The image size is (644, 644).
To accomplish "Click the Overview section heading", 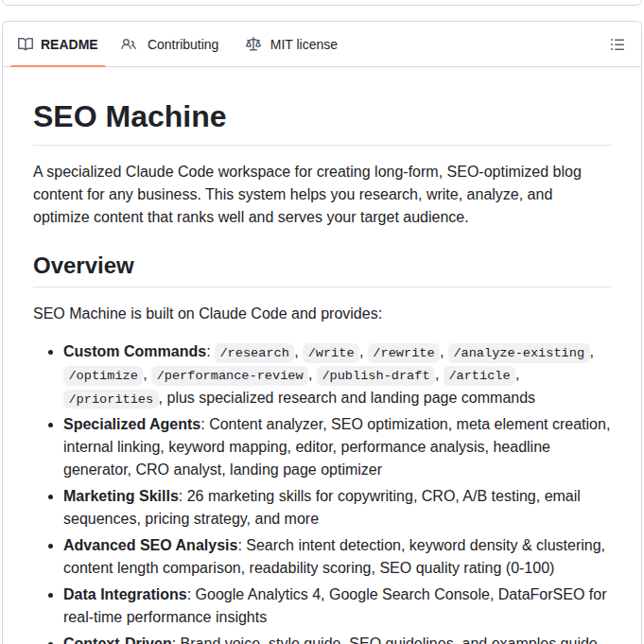I will coord(83,266).
